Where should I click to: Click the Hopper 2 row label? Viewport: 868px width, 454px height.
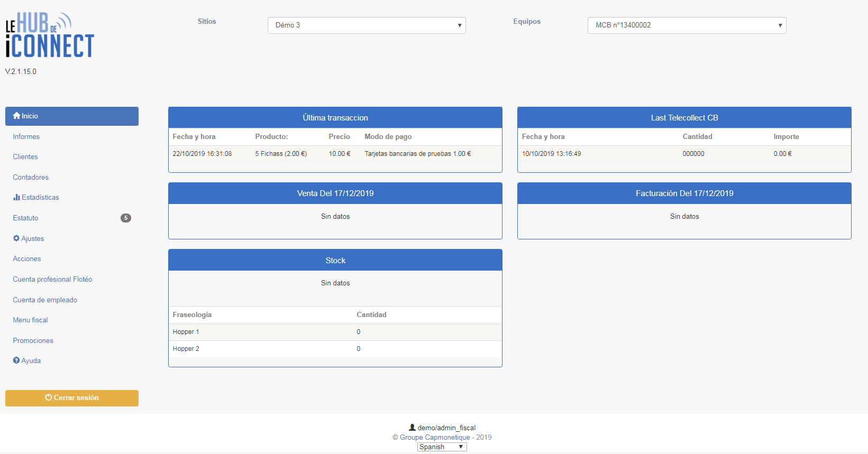(x=186, y=349)
